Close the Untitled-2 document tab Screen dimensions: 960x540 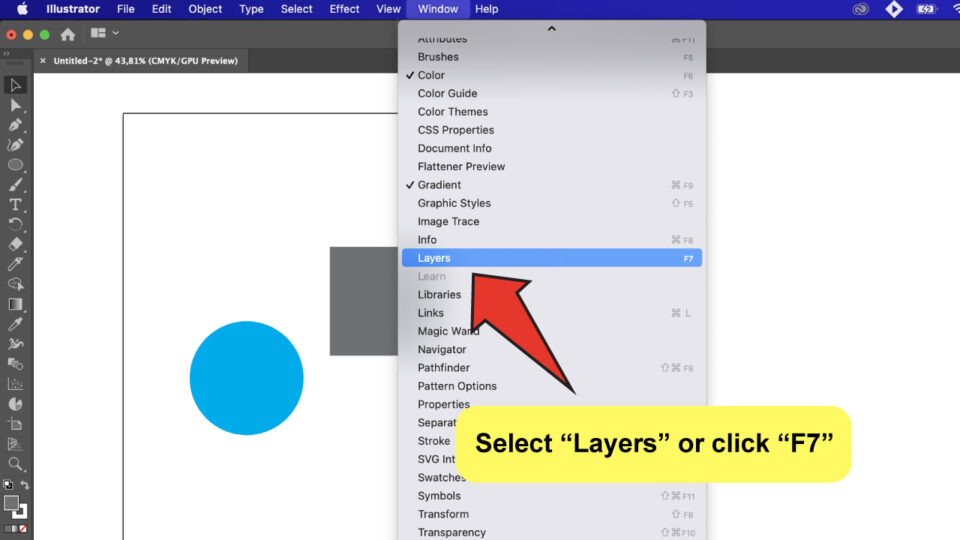[x=43, y=61]
